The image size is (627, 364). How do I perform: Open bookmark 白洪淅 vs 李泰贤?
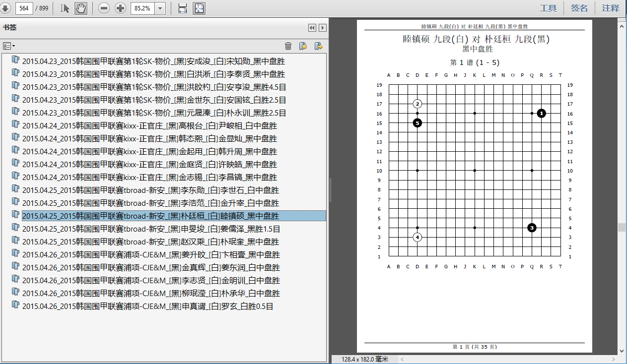(153, 74)
